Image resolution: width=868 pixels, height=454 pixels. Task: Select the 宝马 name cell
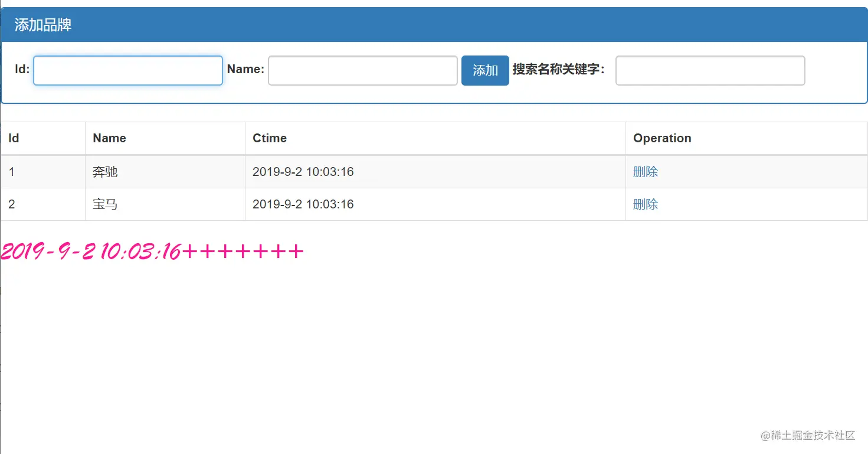coord(165,204)
